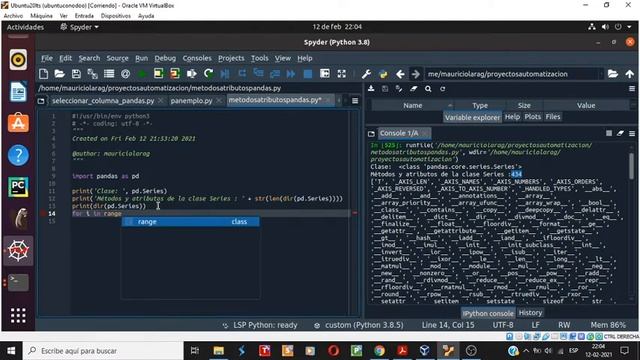Open the Source menu
The height and width of the screenshot is (360, 640).
tap(118, 58)
